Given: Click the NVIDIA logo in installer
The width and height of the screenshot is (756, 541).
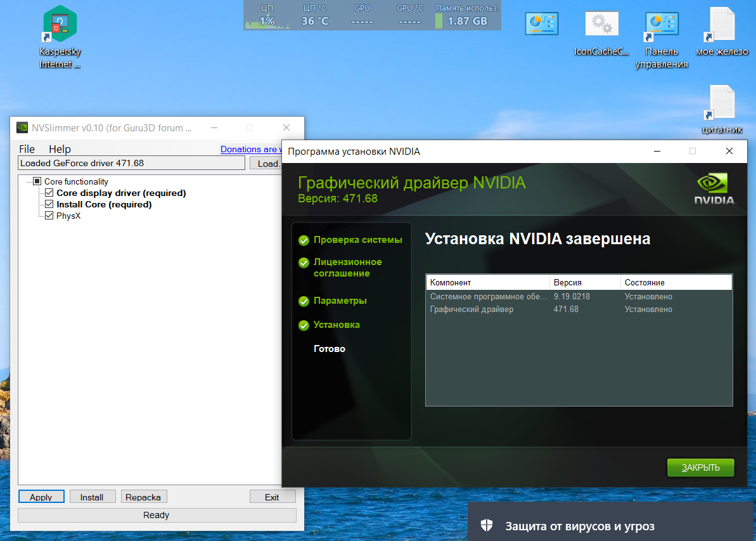Looking at the screenshot, I should (x=715, y=189).
